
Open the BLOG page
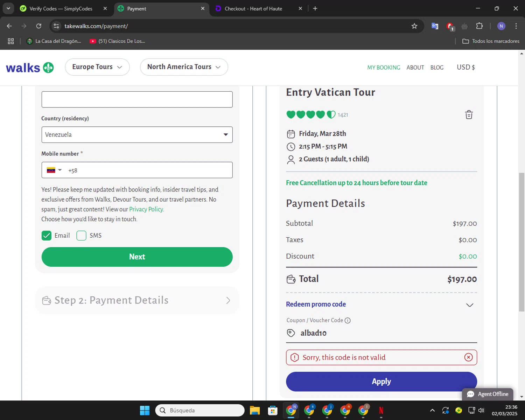point(437,68)
